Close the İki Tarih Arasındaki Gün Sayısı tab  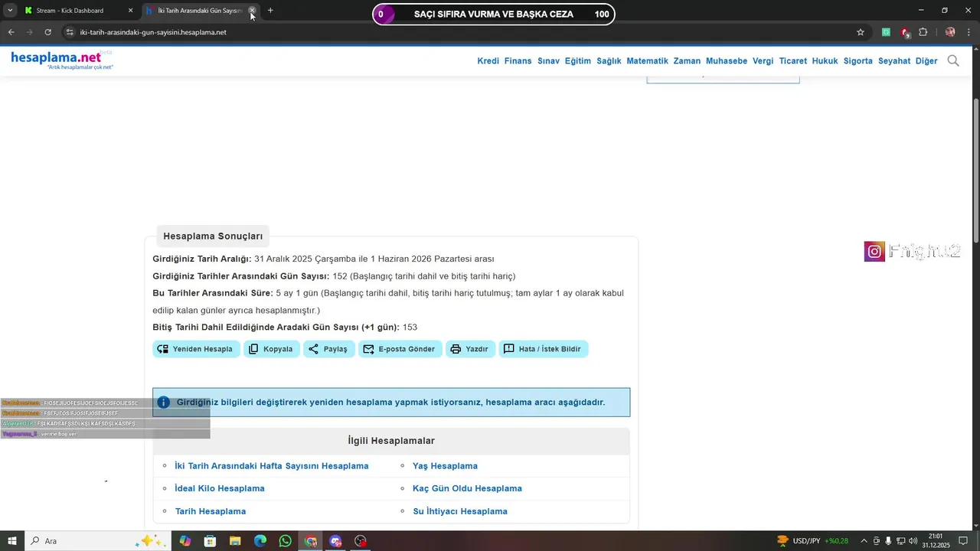(252, 11)
